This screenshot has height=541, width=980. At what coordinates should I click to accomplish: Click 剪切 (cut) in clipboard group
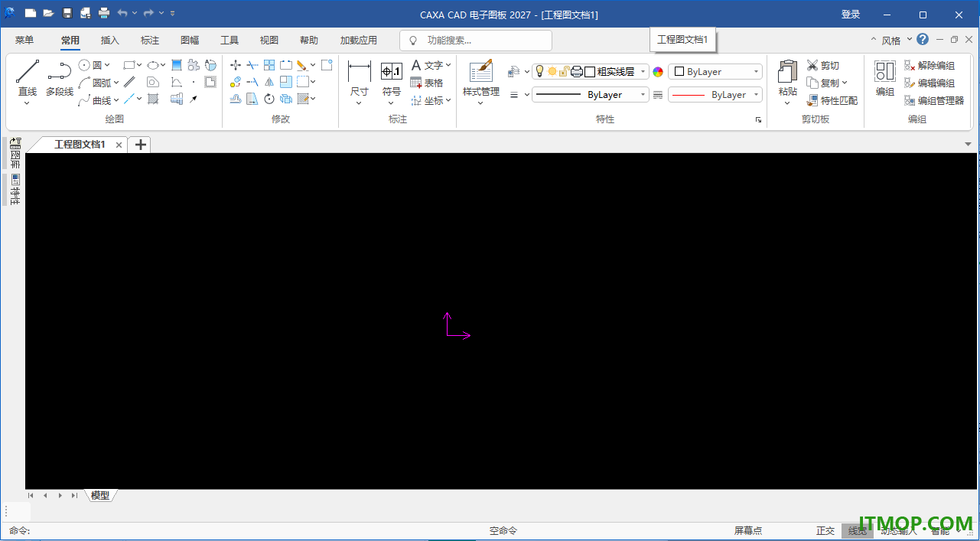(x=823, y=65)
